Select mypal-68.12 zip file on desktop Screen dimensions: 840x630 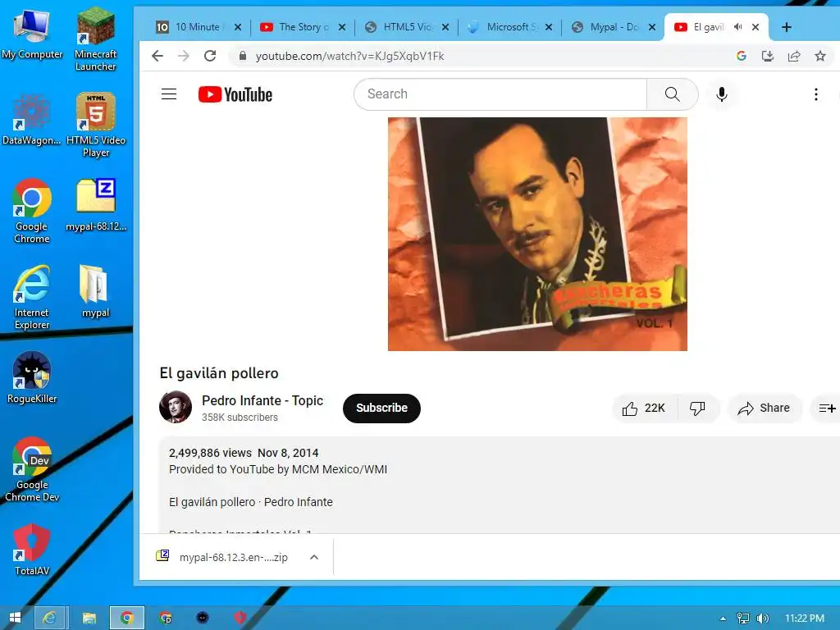coord(95,204)
